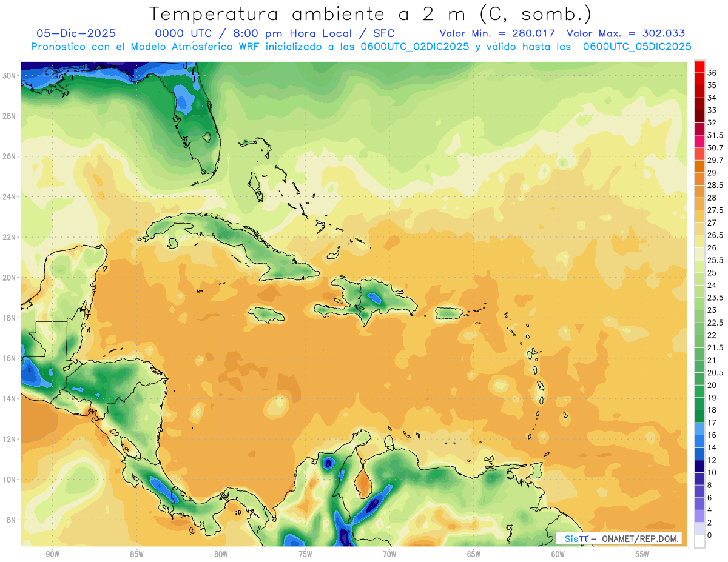
Task: Click the 24N latitude label
Action: click(x=10, y=196)
